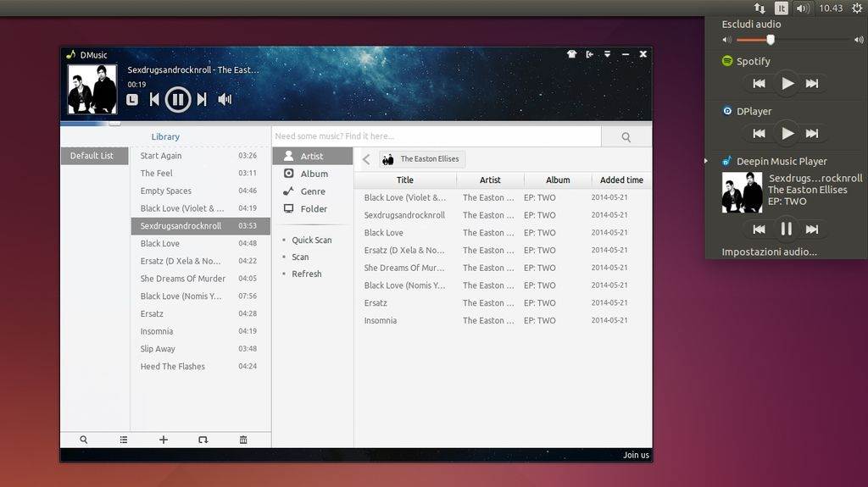Select the Album category

[x=314, y=174]
